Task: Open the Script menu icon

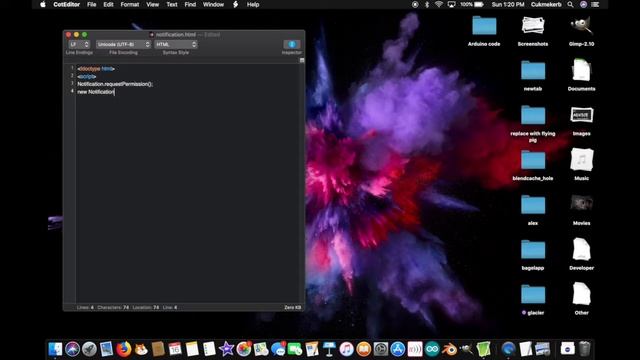Action: coord(236,4)
